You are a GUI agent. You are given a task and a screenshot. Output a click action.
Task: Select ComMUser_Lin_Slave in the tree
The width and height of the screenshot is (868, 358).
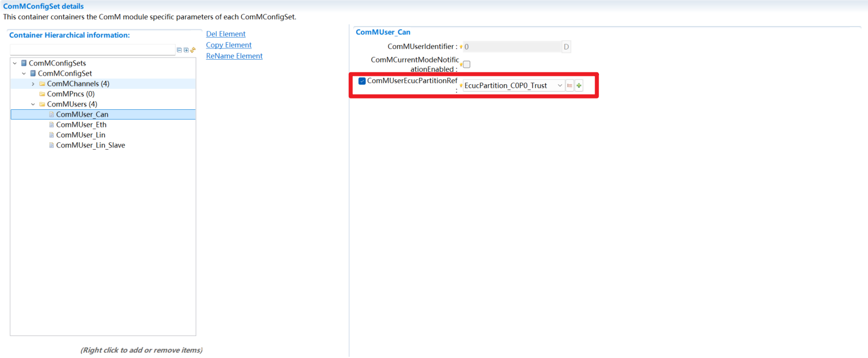pos(90,145)
